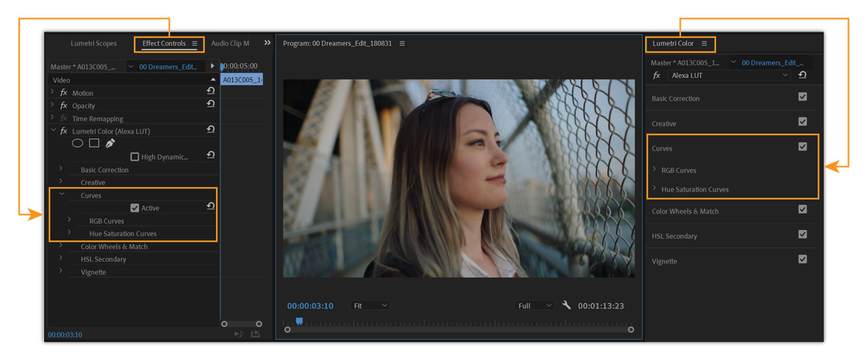
Task: Click the play audio only icon in Effect Controls
Action: (x=239, y=334)
